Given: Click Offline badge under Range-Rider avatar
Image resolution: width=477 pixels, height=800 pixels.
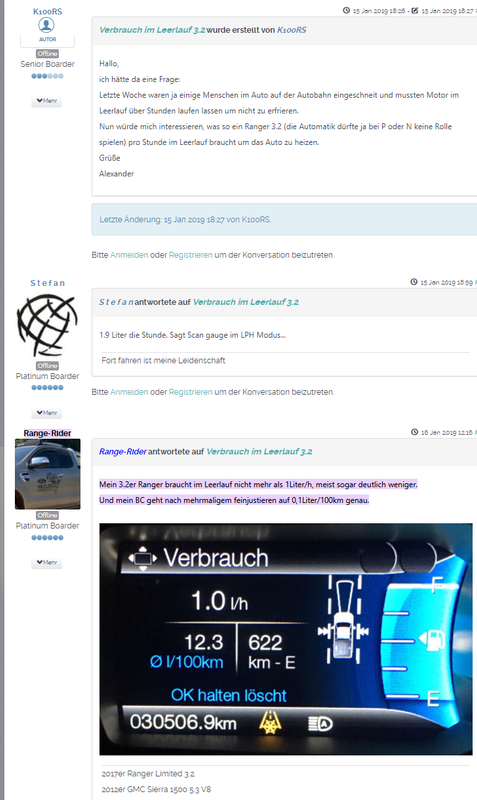Looking at the screenshot, I should pyautogui.click(x=47, y=515).
